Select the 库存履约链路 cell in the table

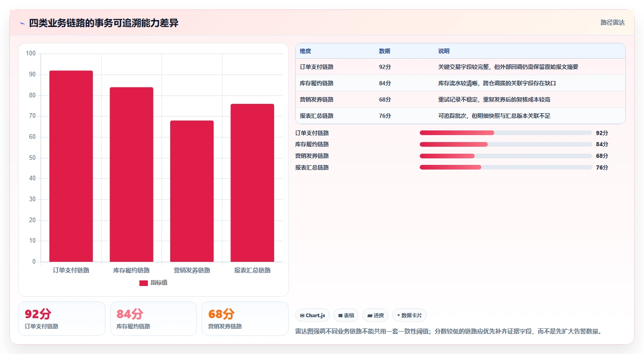[317, 83]
